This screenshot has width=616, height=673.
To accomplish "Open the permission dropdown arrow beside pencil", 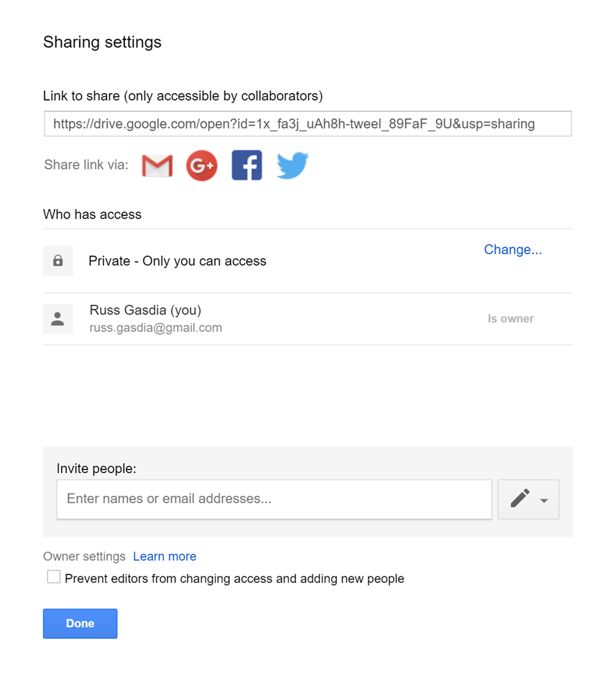I will point(544,501).
